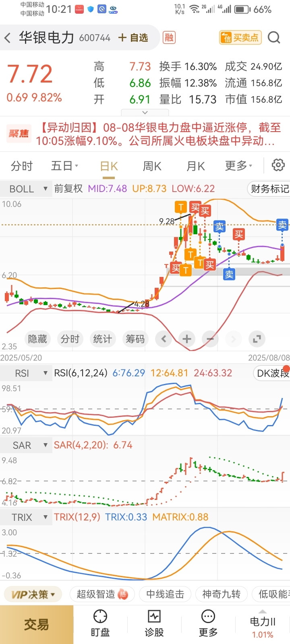Hide chart markers with 隐藏
Image resolution: width=290 pixels, height=644 pixels.
pyautogui.click(x=37, y=339)
